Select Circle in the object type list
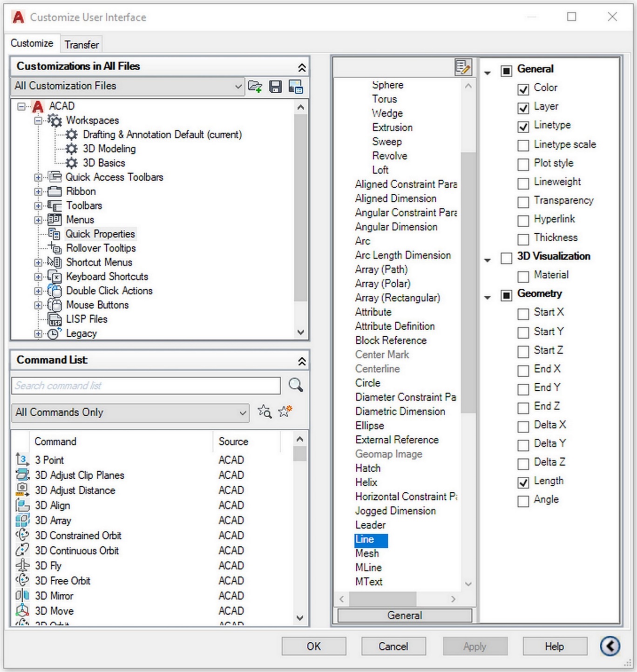The width and height of the screenshot is (637, 672). (368, 383)
